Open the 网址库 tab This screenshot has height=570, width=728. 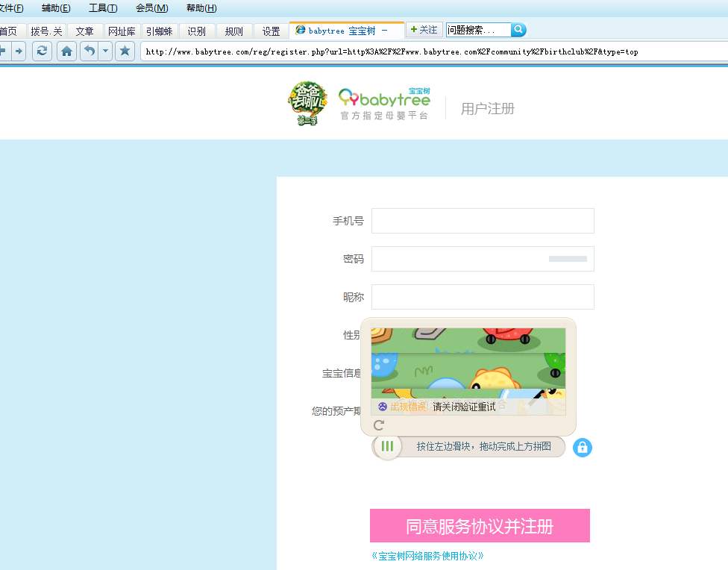point(122,31)
